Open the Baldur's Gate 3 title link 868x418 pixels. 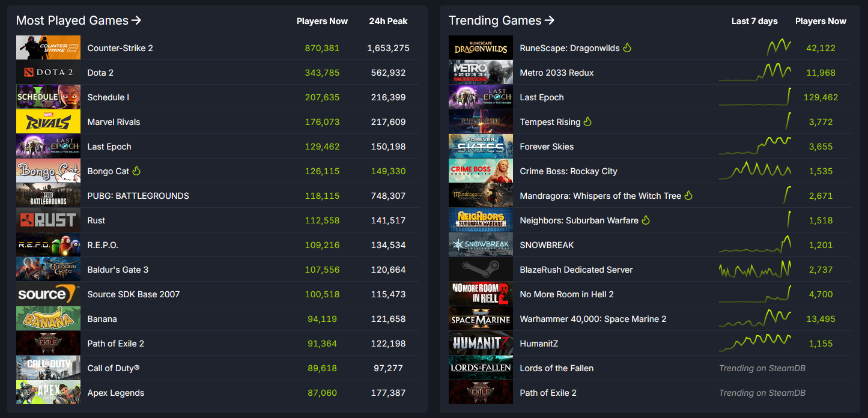(118, 270)
